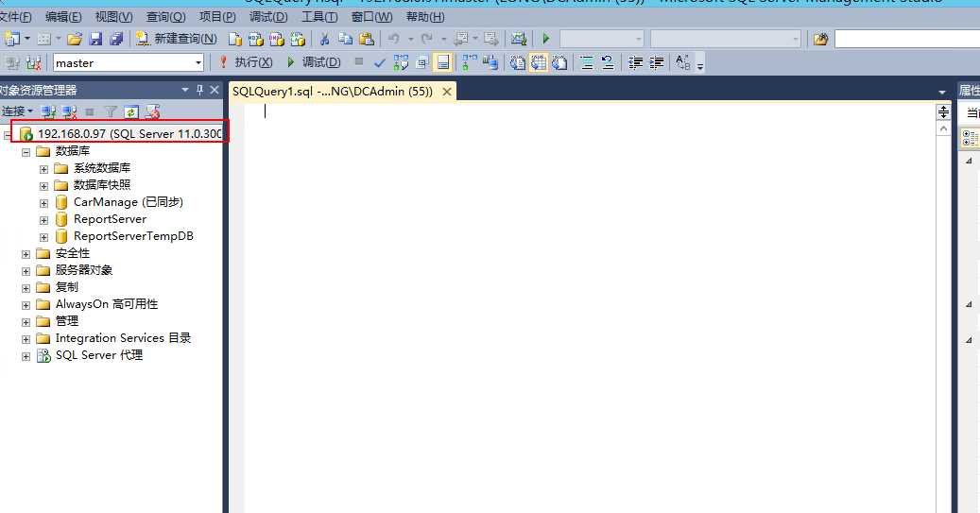Screen dimensions: 980x513
Task: Click the Increase Indent icon
Action: click(x=656, y=62)
